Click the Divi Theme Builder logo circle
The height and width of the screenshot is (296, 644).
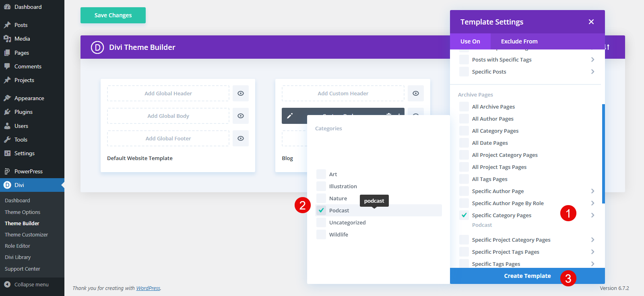(x=97, y=47)
